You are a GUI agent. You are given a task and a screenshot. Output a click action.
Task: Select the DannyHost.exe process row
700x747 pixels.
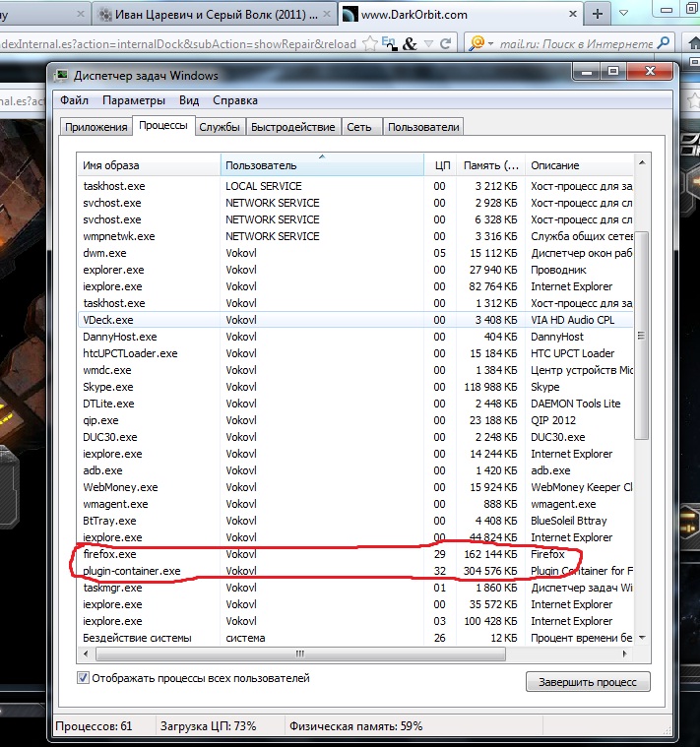coord(355,337)
